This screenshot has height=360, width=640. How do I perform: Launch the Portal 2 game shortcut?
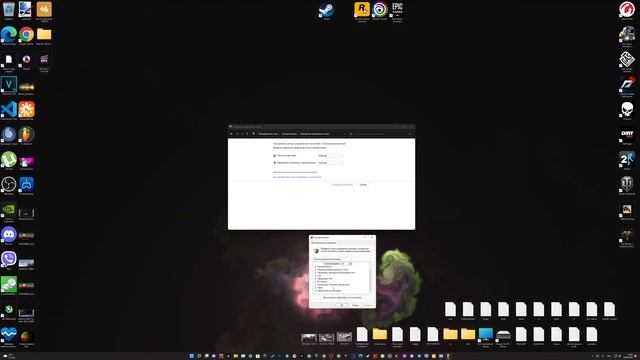click(627, 159)
